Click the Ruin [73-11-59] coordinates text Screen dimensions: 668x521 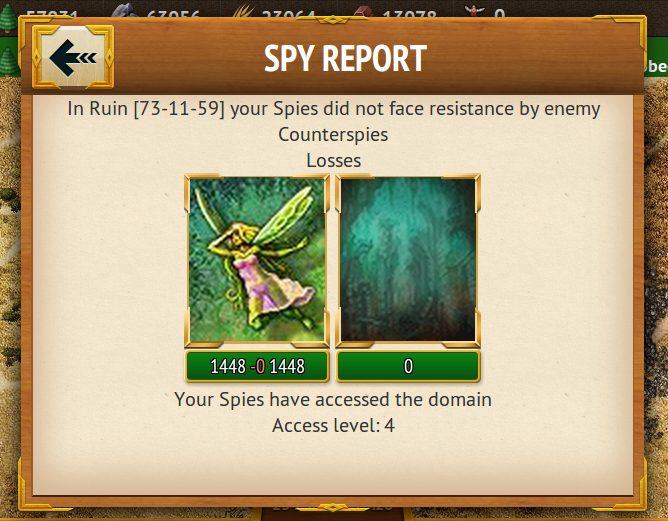pyautogui.click(x=157, y=109)
